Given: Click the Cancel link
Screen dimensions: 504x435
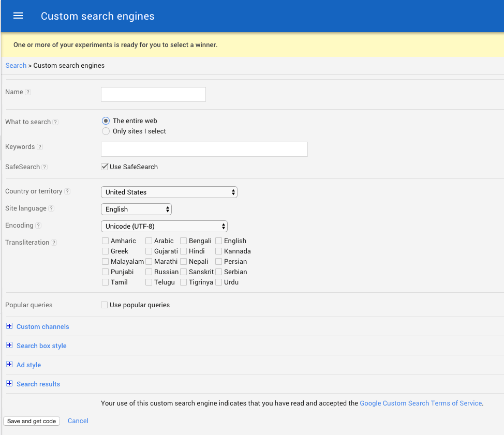Looking at the screenshot, I should pos(78,421).
